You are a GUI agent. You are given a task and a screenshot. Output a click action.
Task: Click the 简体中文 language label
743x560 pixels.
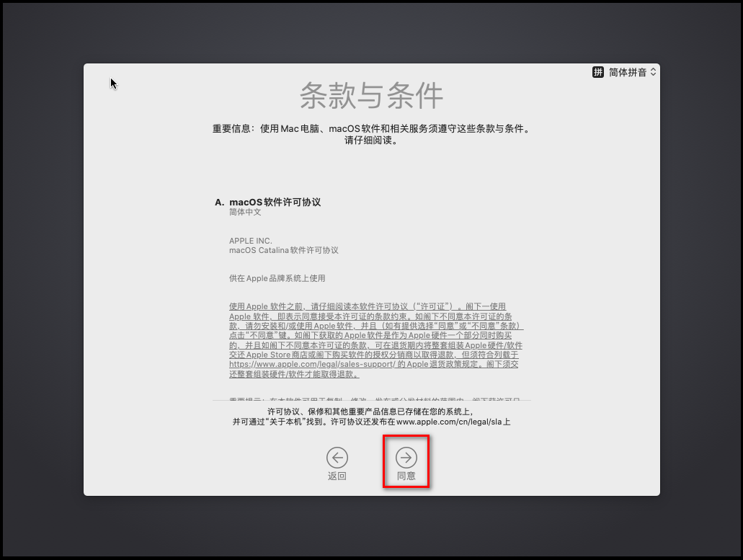[245, 212]
